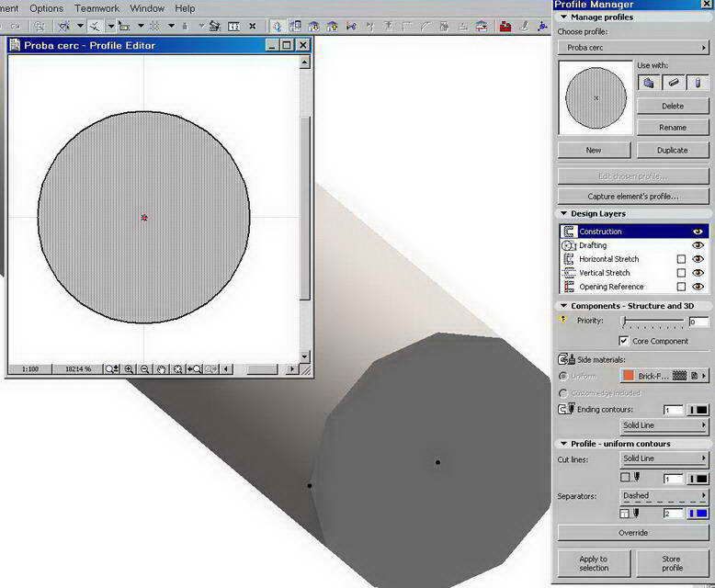
Task: Click Apply to selection button
Action: pos(594,563)
